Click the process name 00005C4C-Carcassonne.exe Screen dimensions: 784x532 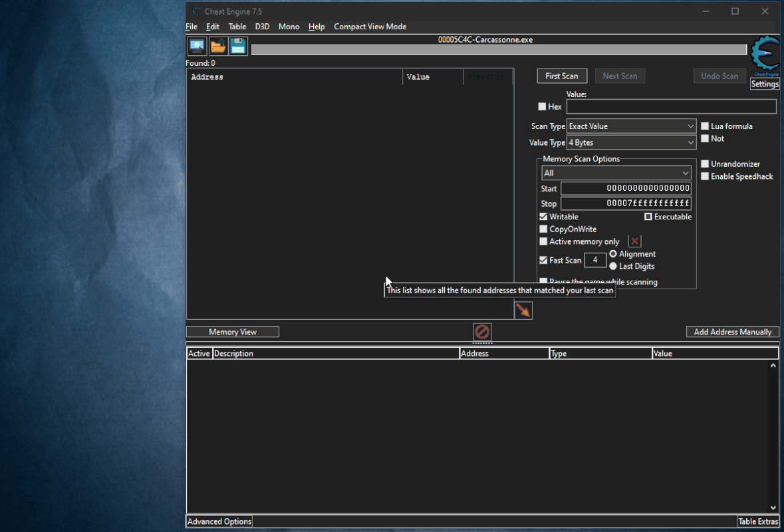click(x=485, y=39)
